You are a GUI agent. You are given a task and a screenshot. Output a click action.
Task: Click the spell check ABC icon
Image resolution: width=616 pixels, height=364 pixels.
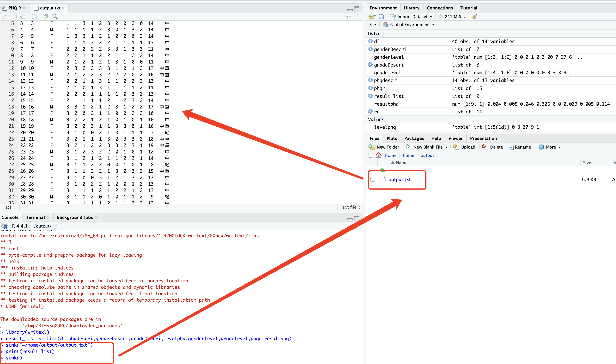click(46, 16)
